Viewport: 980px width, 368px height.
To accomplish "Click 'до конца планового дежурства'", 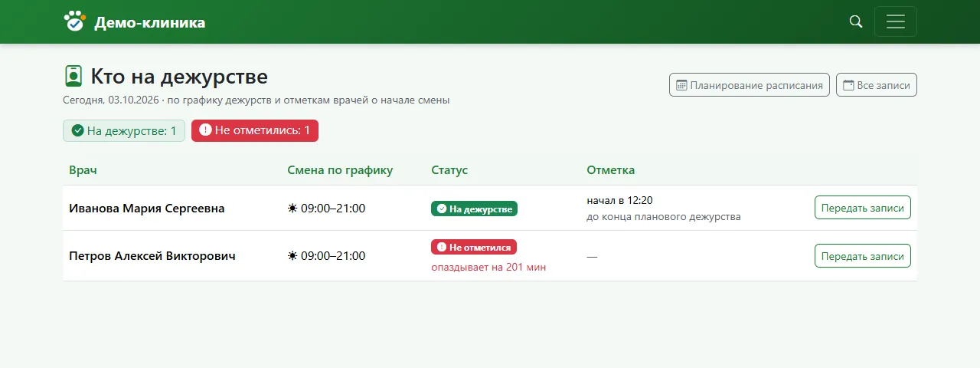I will [664, 216].
